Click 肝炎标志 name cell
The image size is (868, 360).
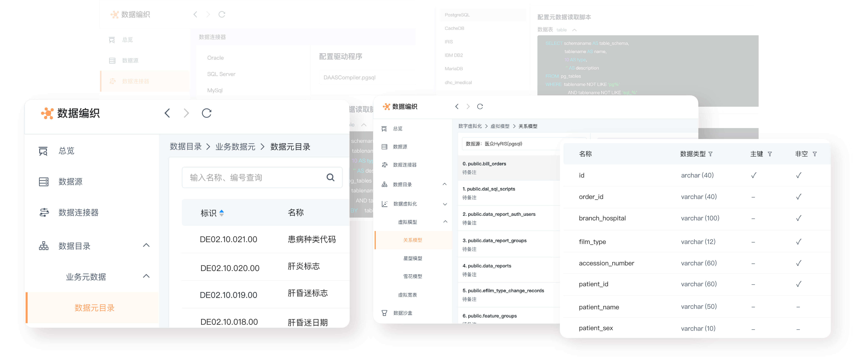(x=304, y=266)
